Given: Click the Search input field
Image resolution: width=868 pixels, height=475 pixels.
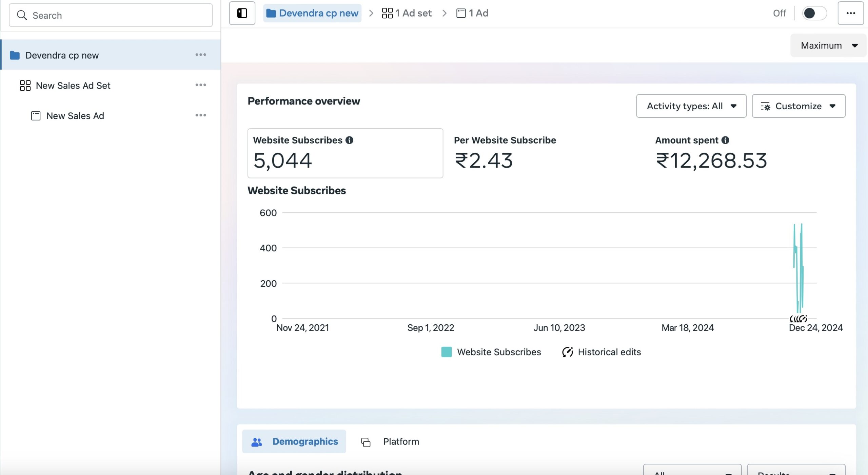Looking at the screenshot, I should [x=111, y=15].
